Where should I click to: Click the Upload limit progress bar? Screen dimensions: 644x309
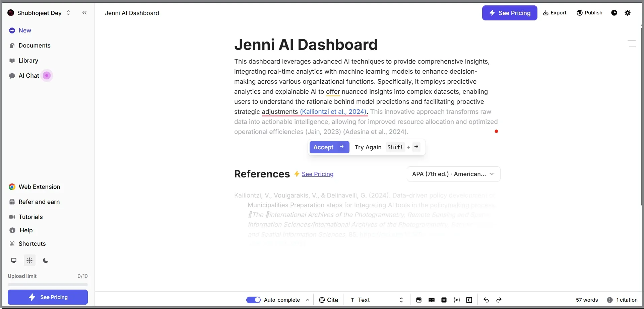pos(48,285)
